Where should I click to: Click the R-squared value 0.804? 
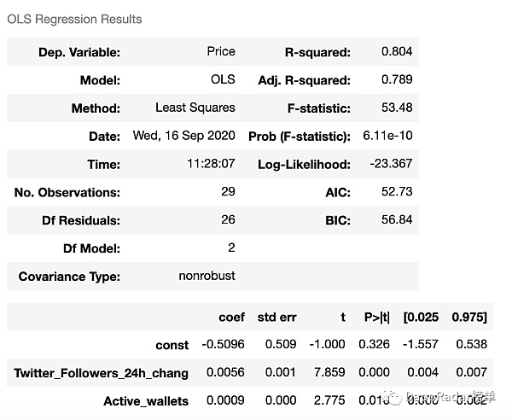tap(397, 51)
